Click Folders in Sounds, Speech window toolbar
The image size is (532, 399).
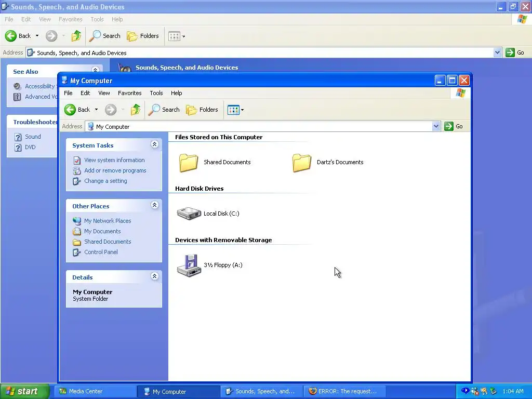pyautogui.click(x=142, y=36)
